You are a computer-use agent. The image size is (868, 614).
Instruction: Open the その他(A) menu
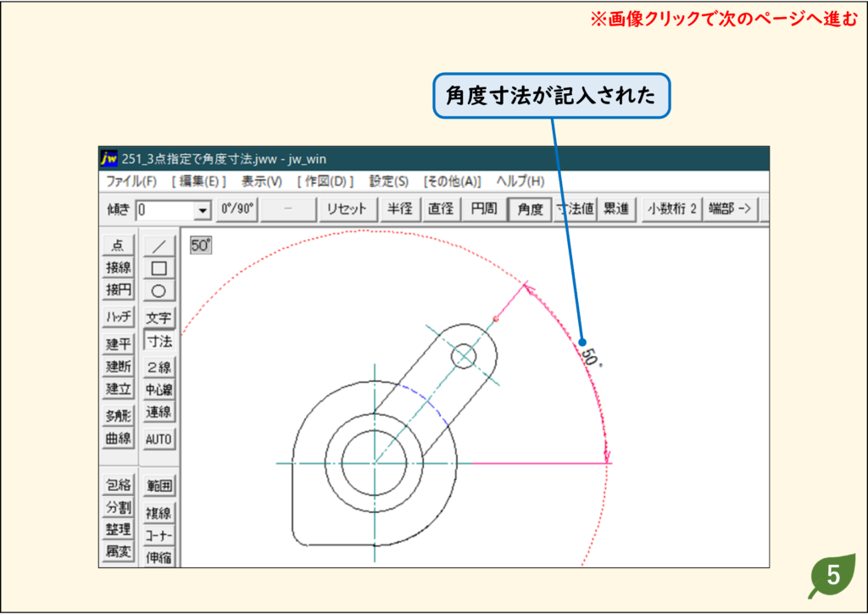click(x=453, y=181)
